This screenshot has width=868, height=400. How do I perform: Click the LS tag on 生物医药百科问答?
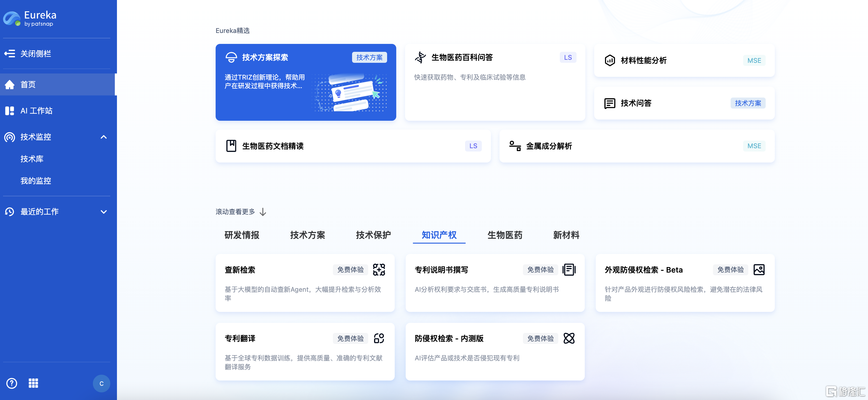point(568,57)
